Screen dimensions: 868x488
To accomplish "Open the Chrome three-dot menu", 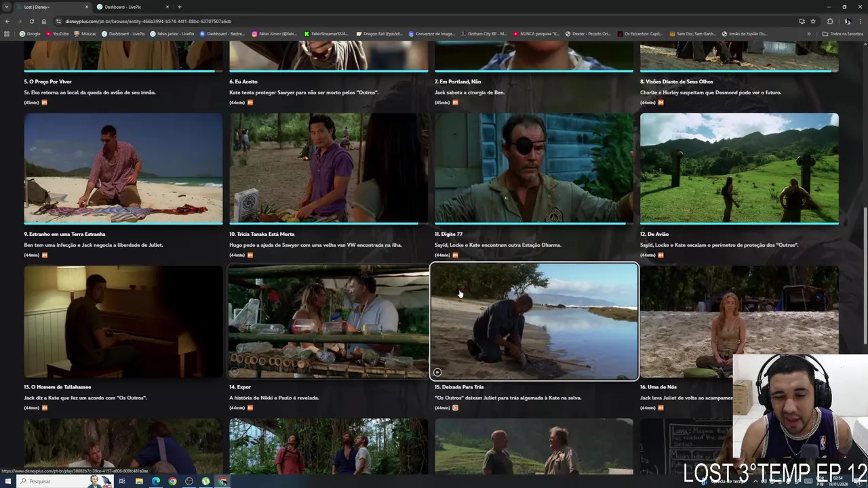I will tap(861, 21).
